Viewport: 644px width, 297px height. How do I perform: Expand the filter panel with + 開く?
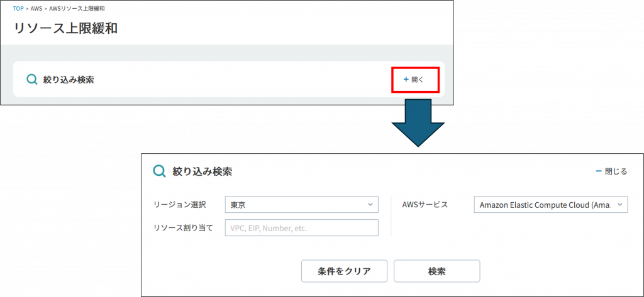pyautogui.click(x=414, y=80)
